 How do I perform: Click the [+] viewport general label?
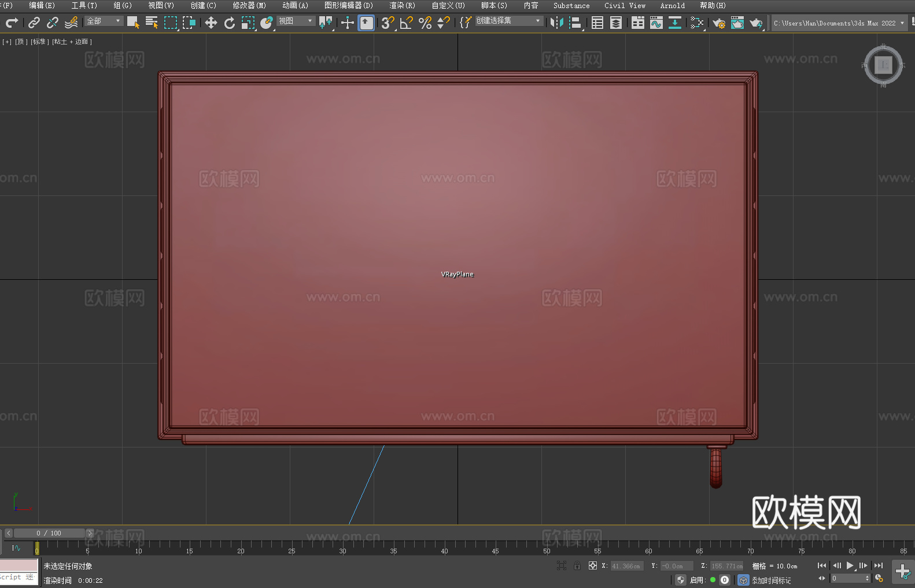[x=7, y=42]
